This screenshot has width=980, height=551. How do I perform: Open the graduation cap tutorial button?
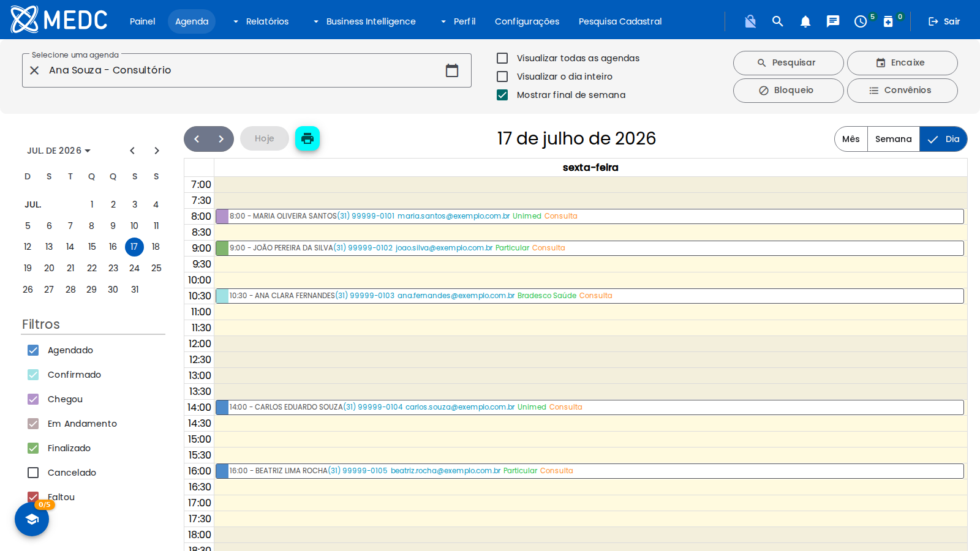(x=32, y=519)
